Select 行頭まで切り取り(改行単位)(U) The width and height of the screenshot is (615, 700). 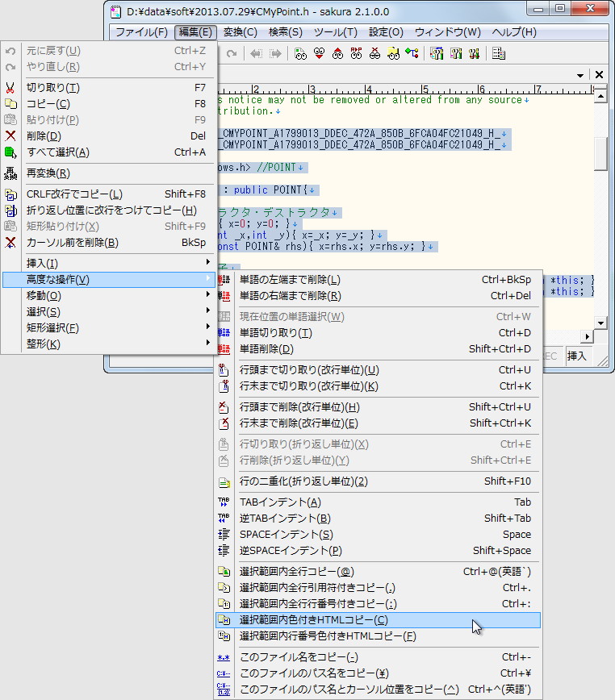tap(378, 369)
